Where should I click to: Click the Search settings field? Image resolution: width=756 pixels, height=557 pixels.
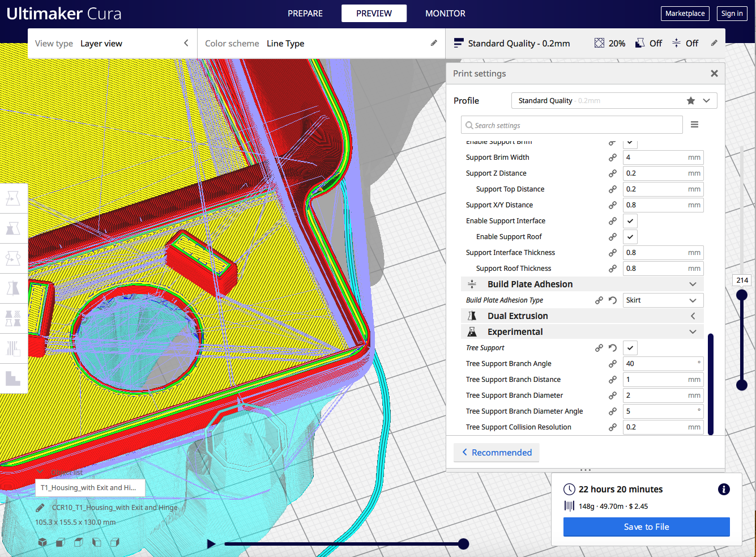pos(572,125)
